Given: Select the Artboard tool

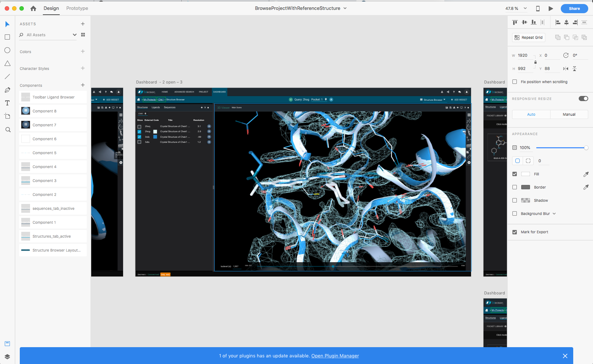Looking at the screenshot, I should [x=7, y=116].
